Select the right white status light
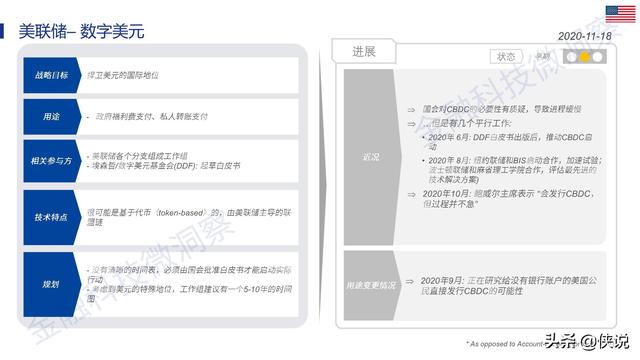 (597, 57)
